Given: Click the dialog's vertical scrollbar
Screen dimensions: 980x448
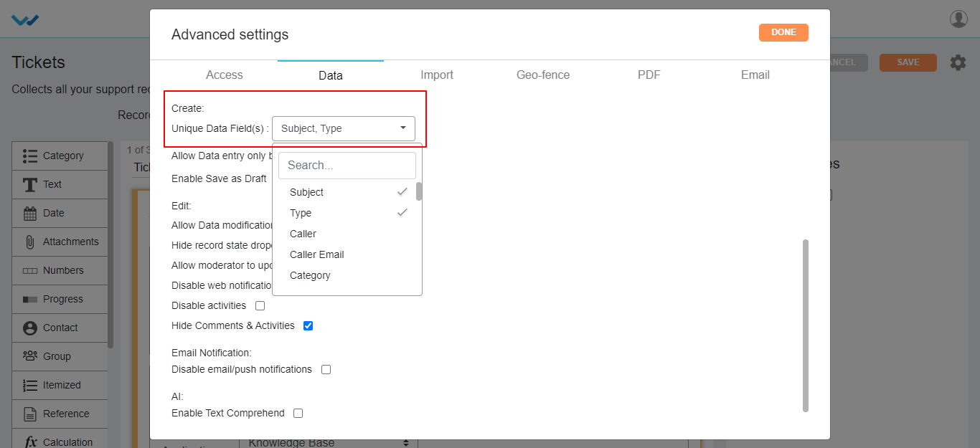Looking at the screenshot, I should click(x=806, y=325).
